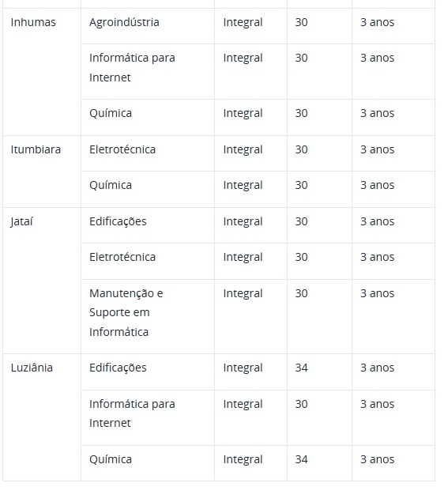Click 3 anos duration in Manutenção row
The height and width of the screenshot is (498, 448).
377,293
